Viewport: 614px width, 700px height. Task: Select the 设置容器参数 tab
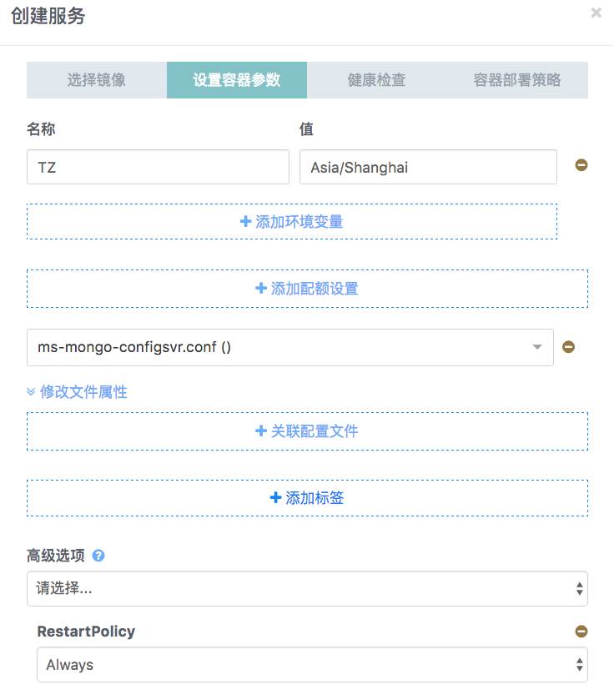click(237, 80)
